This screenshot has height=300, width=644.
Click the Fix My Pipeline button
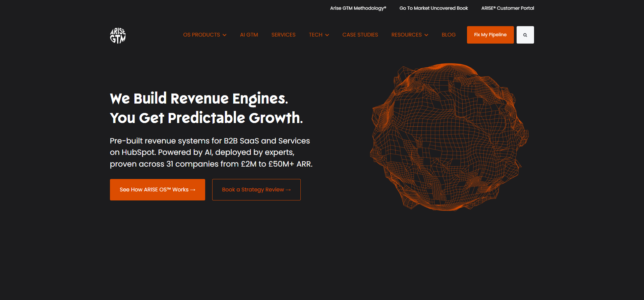(x=490, y=35)
